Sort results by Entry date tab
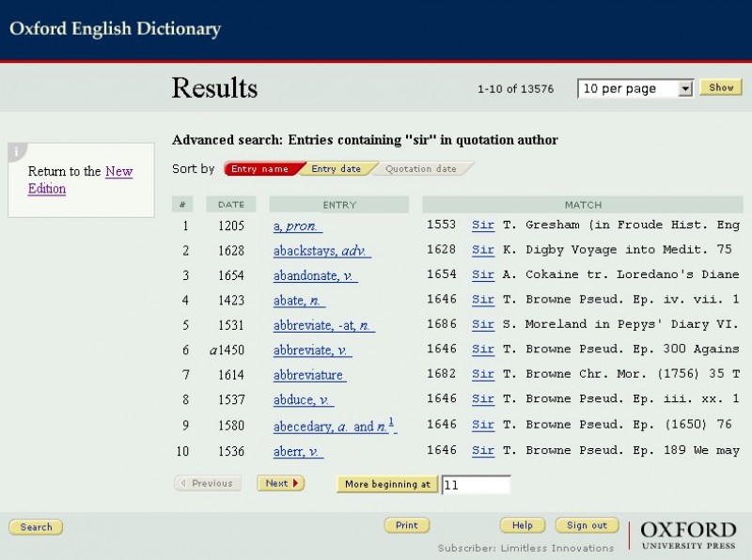This screenshot has width=752, height=560. 337,169
